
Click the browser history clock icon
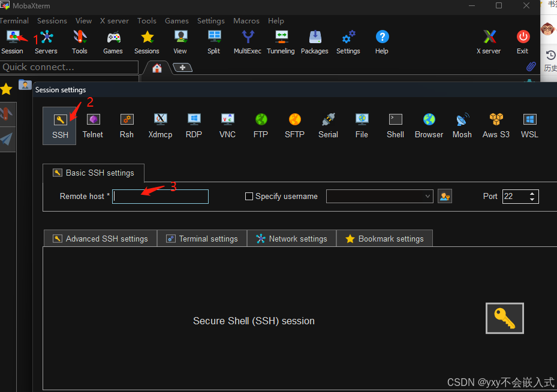pos(550,55)
